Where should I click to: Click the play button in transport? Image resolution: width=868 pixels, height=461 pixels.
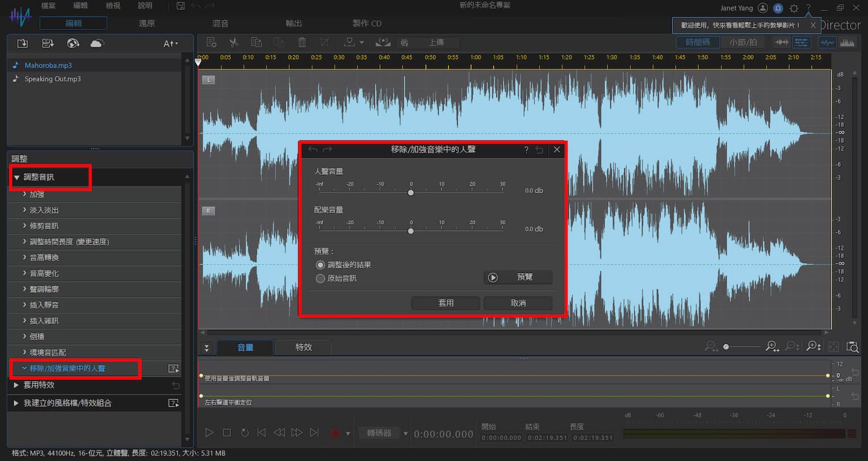tap(209, 433)
